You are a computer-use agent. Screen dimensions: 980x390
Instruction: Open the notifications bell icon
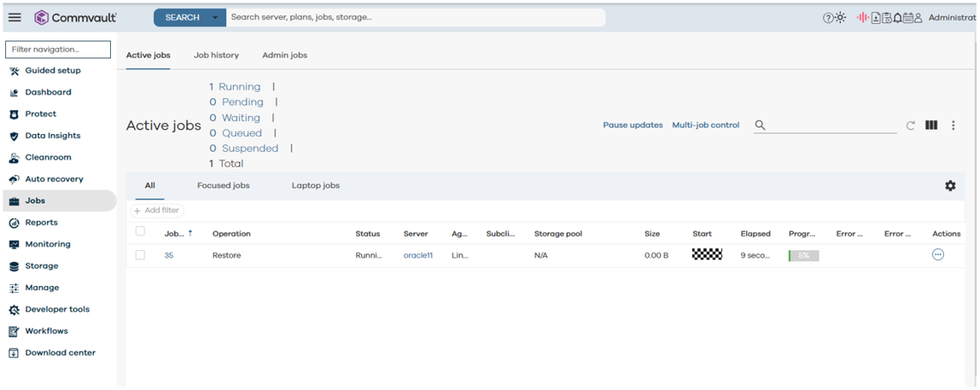(x=897, y=18)
